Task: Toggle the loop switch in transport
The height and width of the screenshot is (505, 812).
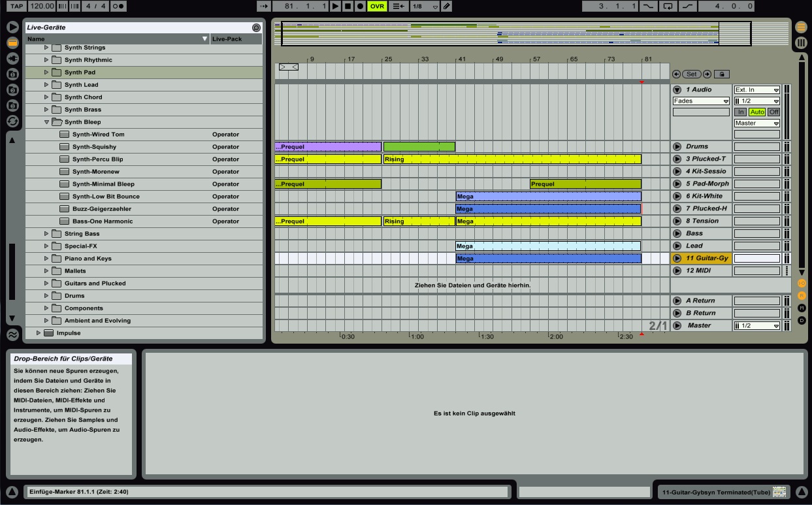Action: pyautogui.click(x=668, y=6)
